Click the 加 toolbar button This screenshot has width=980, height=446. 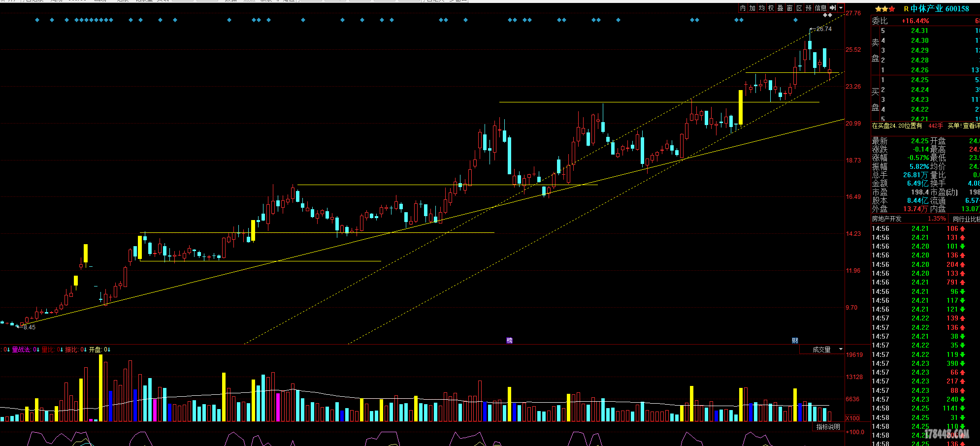click(752, 8)
